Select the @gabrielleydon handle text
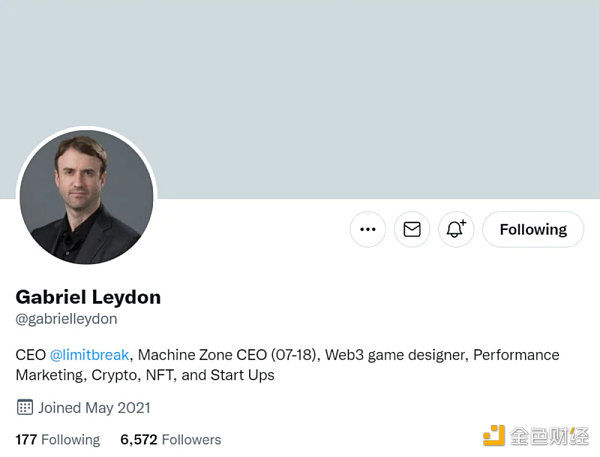Viewport: 600px width, 457px height. [x=66, y=319]
